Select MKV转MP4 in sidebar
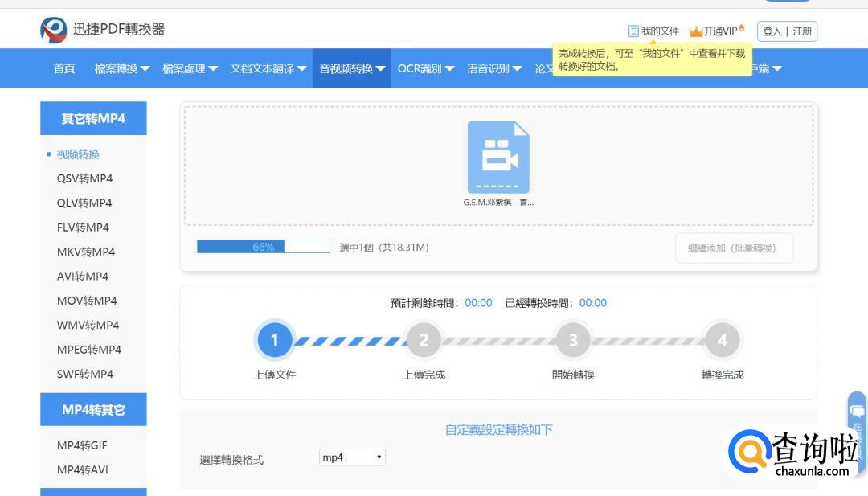 click(86, 252)
